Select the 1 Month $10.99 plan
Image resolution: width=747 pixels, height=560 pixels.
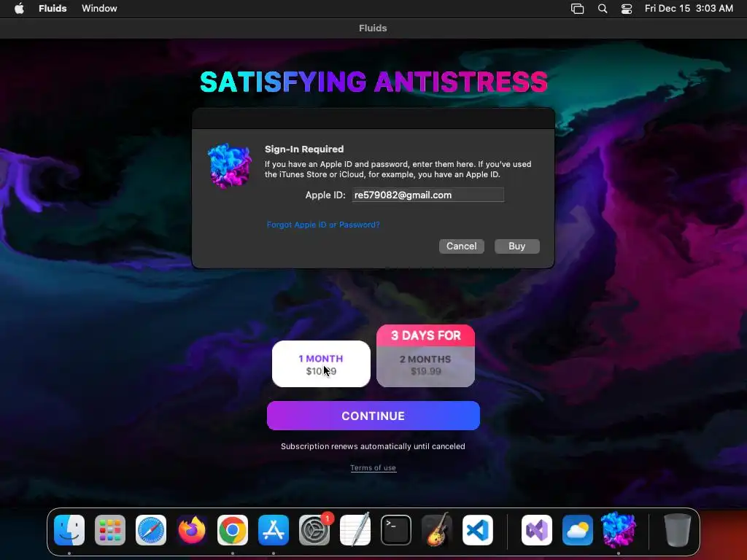(321, 364)
